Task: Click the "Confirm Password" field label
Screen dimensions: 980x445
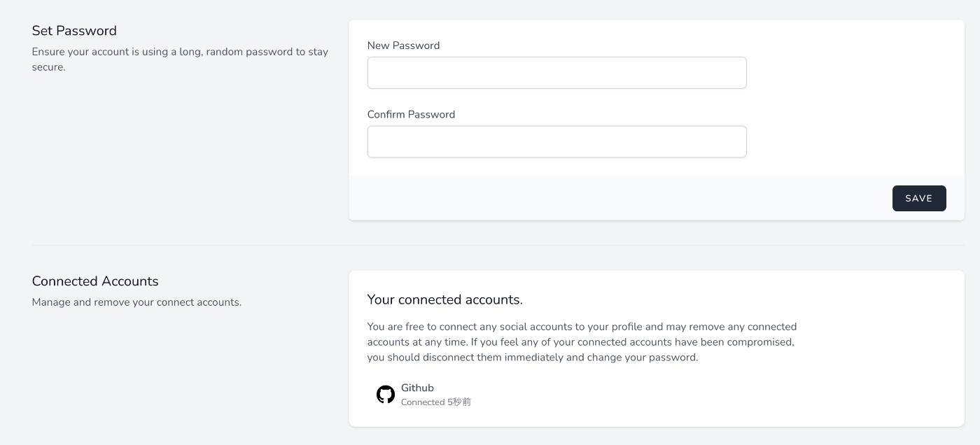Action: coord(411,114)
